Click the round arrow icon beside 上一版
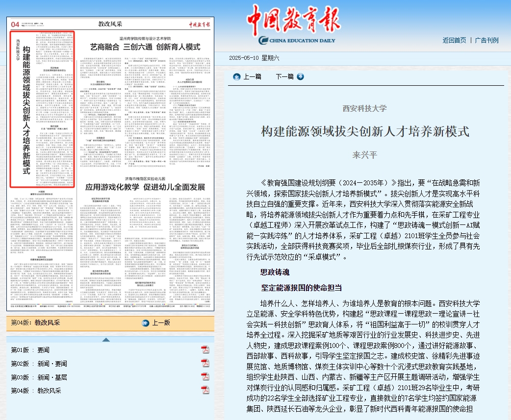Image resolution: width=511 pixels, height=420 pixels. (x=146, y=323)
